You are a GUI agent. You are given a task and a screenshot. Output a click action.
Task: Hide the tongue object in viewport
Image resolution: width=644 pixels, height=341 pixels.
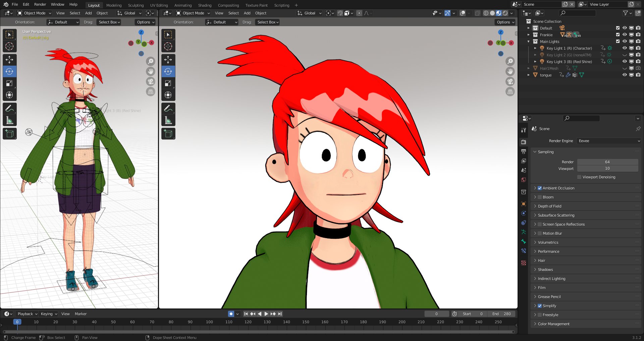click(x=625, y=75)
